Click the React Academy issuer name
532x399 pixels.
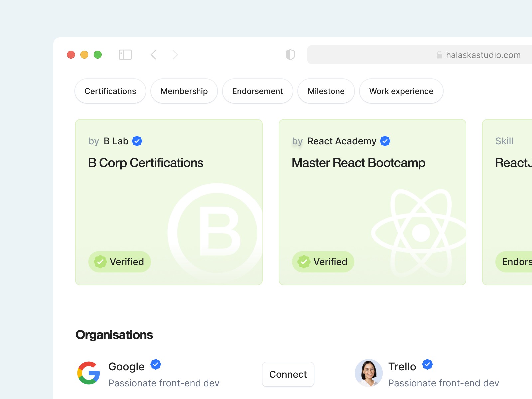point(342,141)
